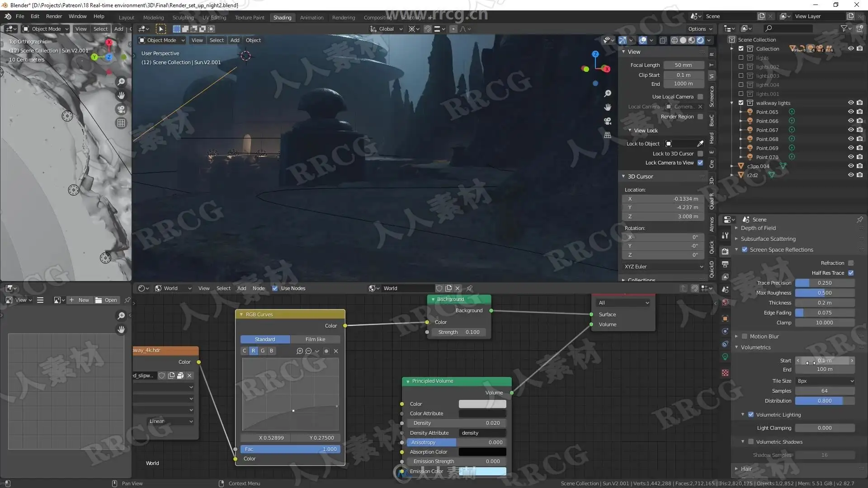Open XYZ Euler rotation mode dropdown
868x488 pixels.
tap(663, 267)
